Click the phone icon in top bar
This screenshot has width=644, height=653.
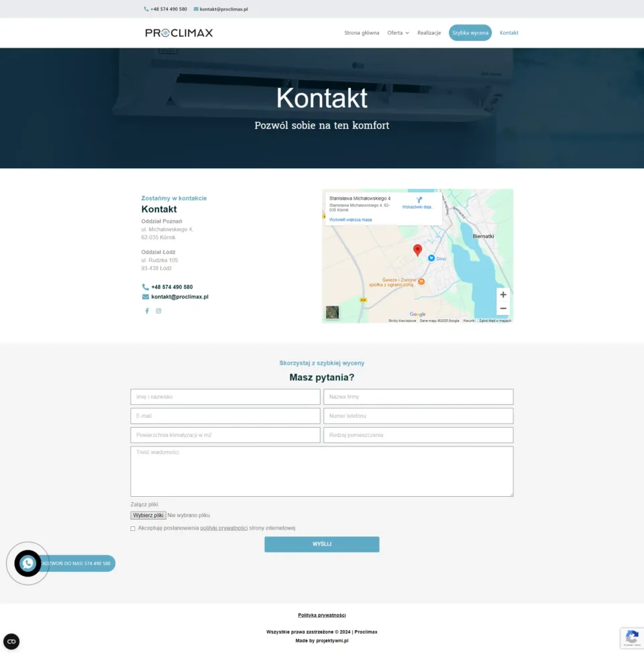point(146,9)
